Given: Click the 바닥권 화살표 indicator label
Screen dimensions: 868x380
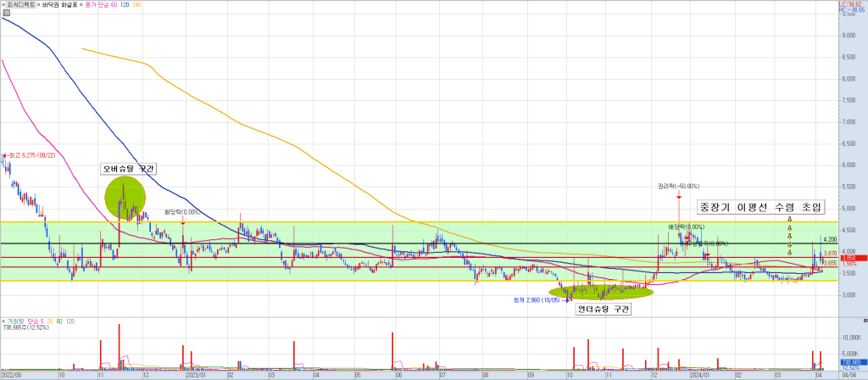Looking at the screenshot, I should tap(68, 5).
